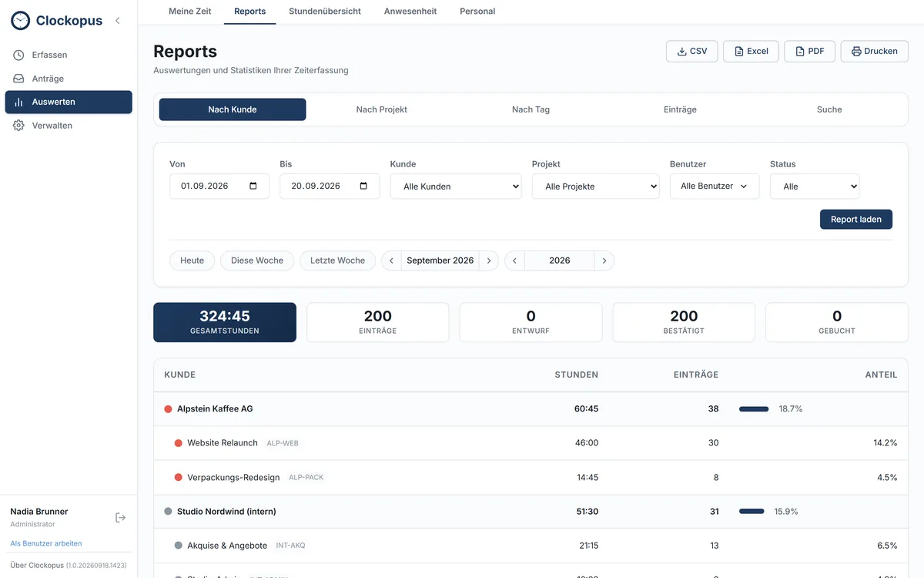This screenshot has height=578, width=924.
Task: Apply the Diese Woche quick filter
Action: pos(257,260)
